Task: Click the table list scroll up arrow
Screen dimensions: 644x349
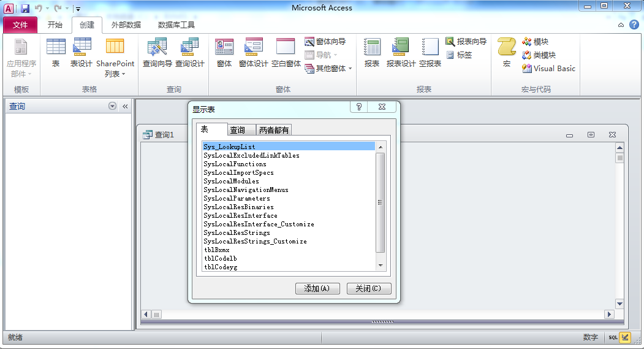Action: click(x=381, y=147)
